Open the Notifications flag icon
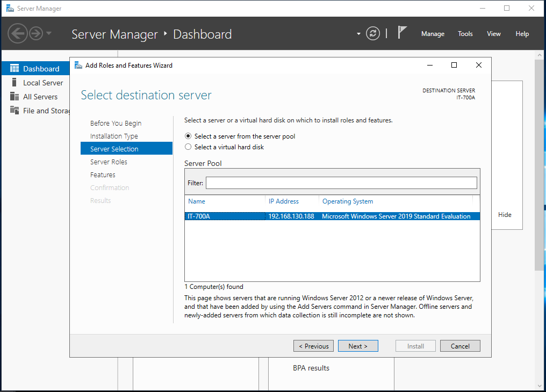The height and width of the screenshot is (392, 546). point(402,33)
